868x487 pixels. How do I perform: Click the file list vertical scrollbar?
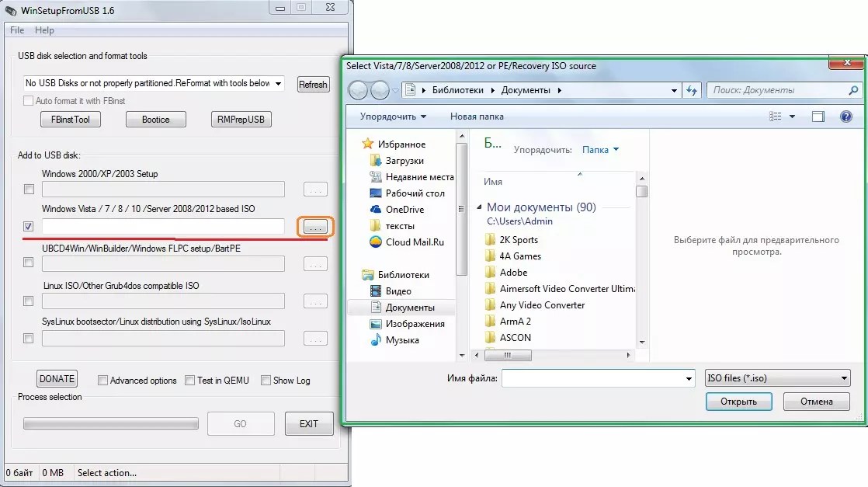tap(641, 264)
